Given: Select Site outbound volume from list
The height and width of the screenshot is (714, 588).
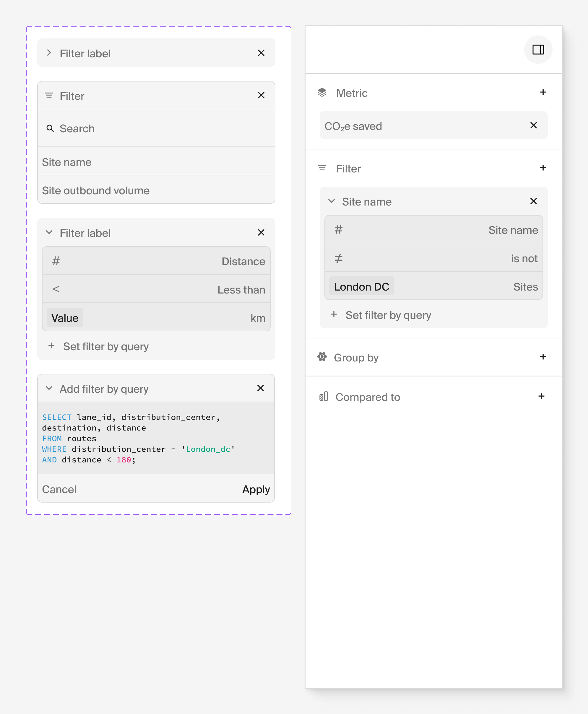Looking at the screenshot, I should pyautogui.click(x=95, y=190).
